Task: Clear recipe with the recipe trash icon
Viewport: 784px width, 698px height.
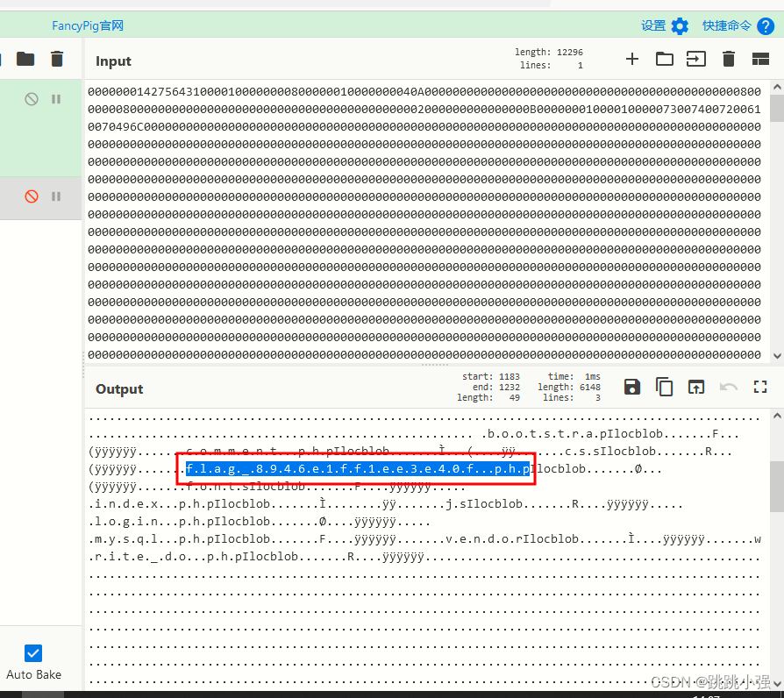Action: tap(57, 60)
